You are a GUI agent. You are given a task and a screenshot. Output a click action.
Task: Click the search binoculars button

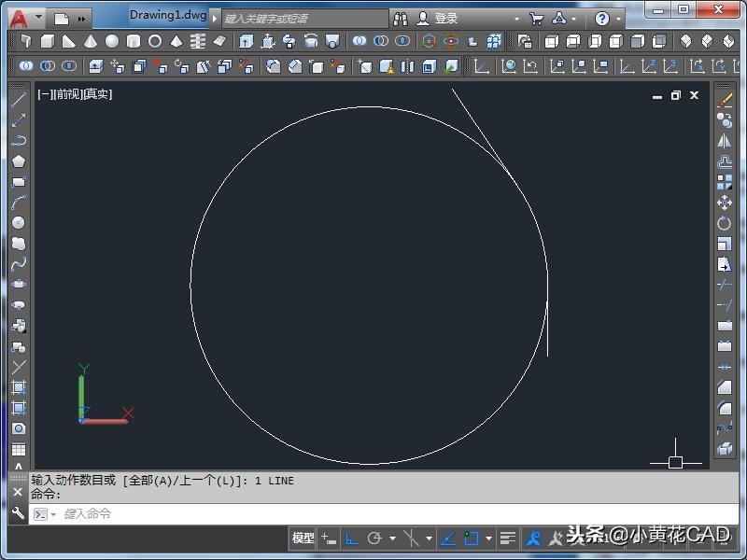401,19
